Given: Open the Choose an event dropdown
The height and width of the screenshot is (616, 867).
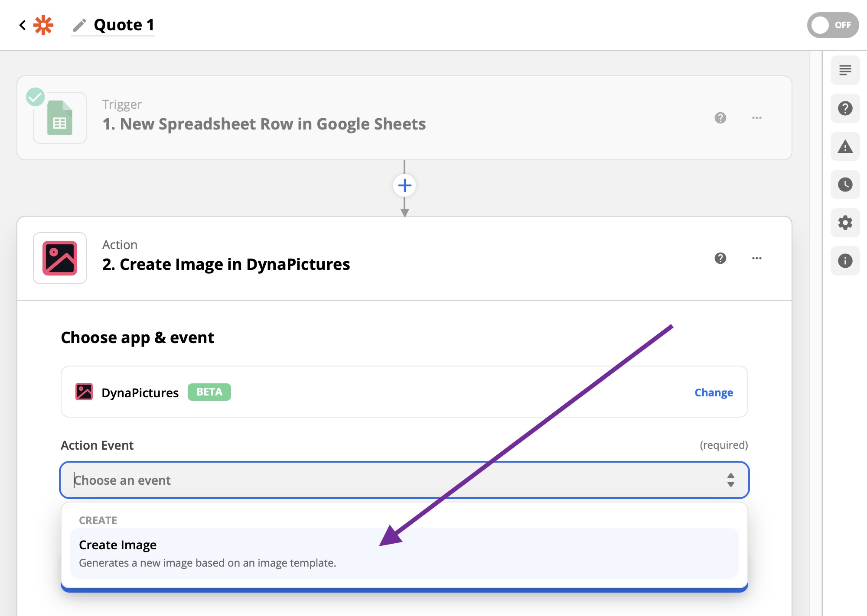Looking at the screenshot, I should tap(404, 480).
